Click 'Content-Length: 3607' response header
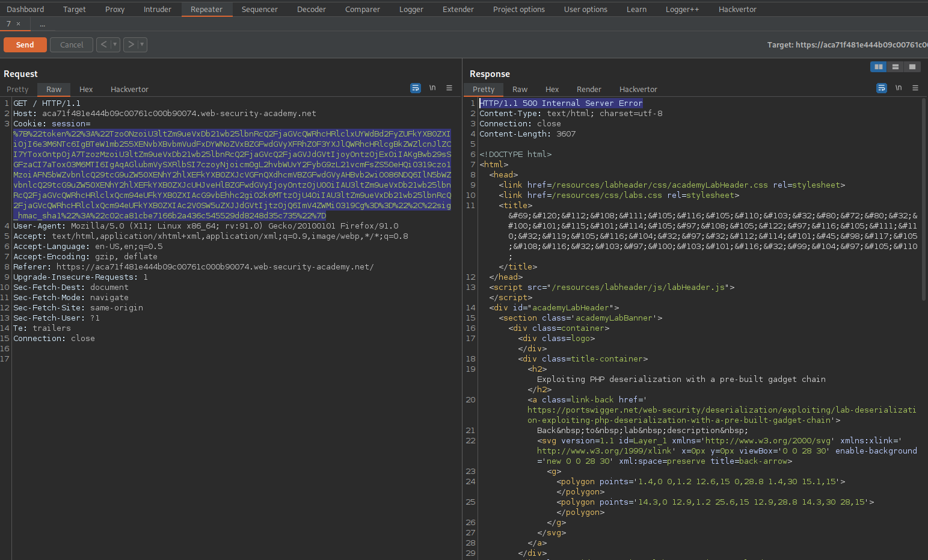Viewport: 928px width, 560px height. (527, 134)
